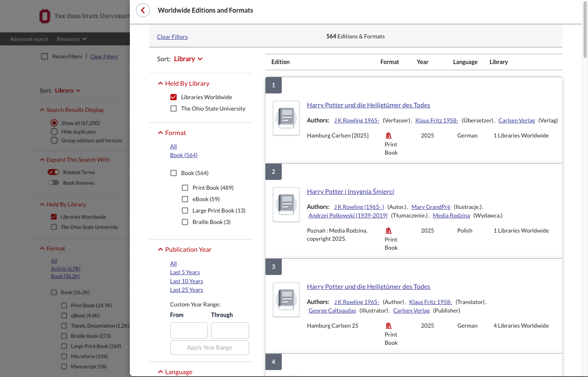
Task: Click the Apply Year Range button
Action: pos(209,348)
